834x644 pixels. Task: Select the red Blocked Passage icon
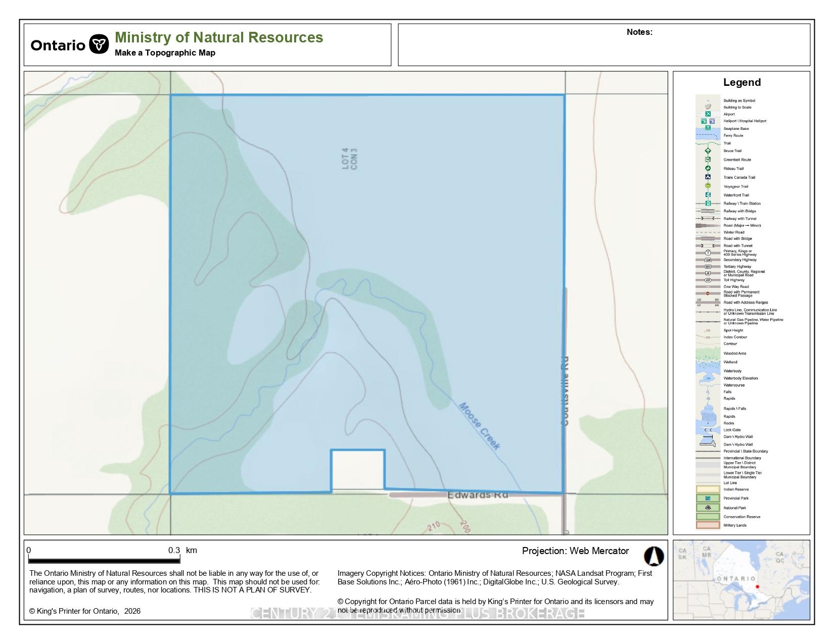708,293
